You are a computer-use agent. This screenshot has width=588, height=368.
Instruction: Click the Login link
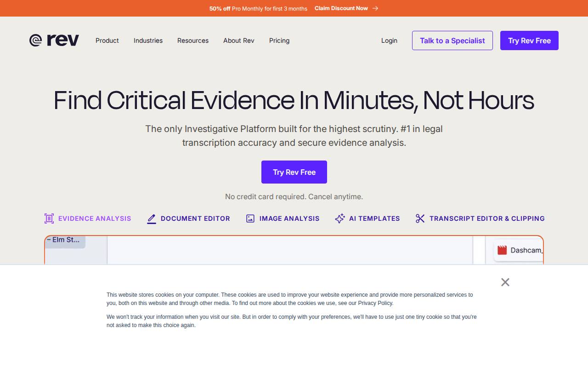[x=389, y=40]
